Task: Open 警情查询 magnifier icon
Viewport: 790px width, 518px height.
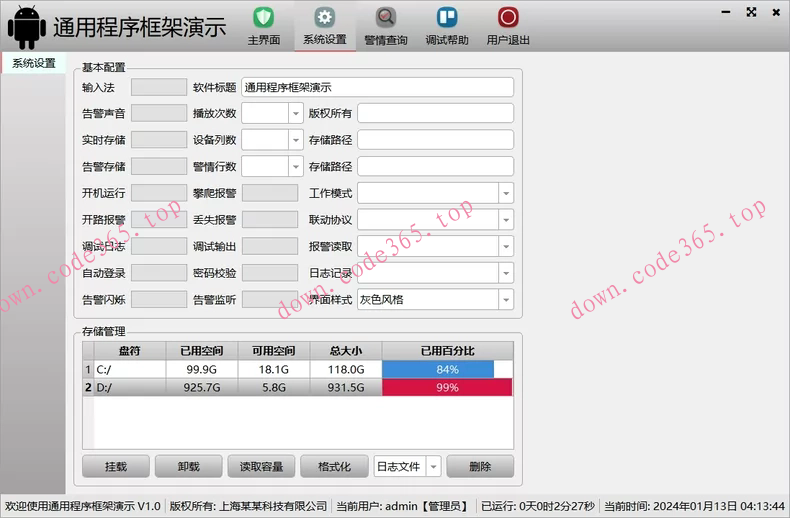Action: tap(385, 18)
